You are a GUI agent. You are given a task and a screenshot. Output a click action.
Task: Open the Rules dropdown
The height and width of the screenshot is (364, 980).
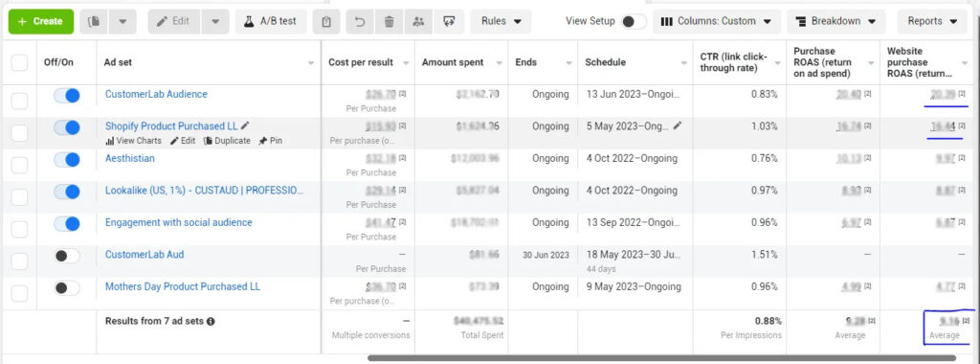click(501, 21)
